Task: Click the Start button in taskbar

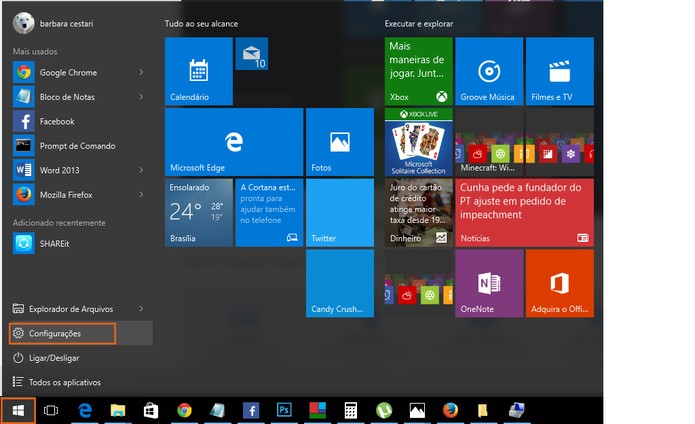Action: [x=18, y=411]
